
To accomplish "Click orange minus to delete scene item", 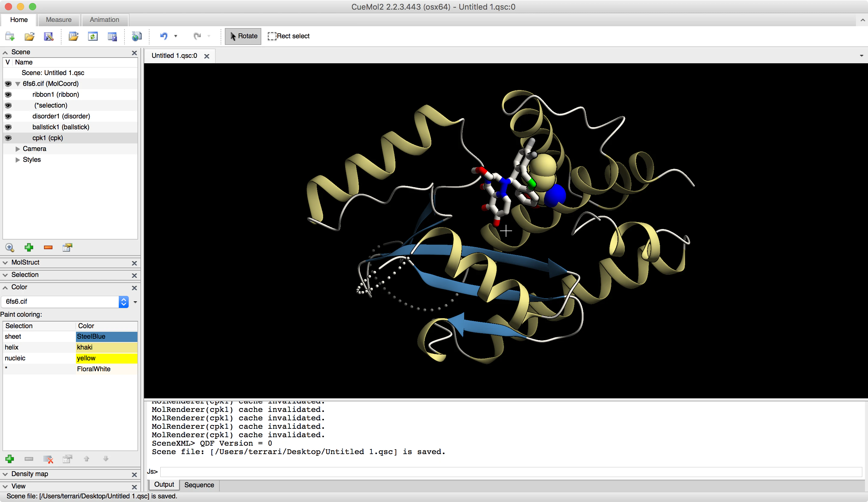I will pos(48,247).
